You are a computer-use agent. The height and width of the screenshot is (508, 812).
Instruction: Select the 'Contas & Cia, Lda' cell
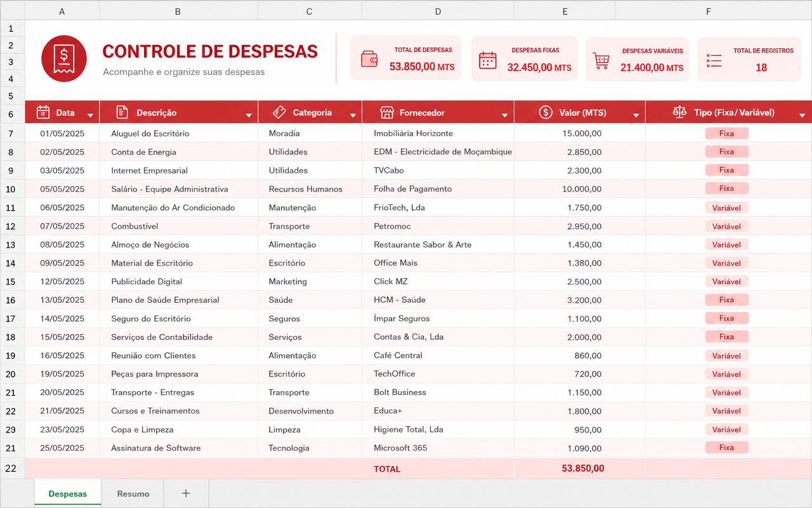(438, 337)
